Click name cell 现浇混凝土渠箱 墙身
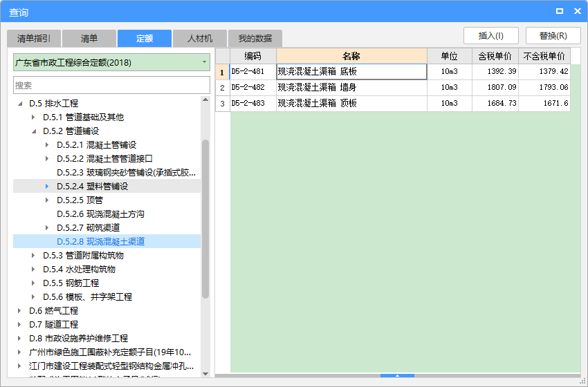 click(351, 88)
